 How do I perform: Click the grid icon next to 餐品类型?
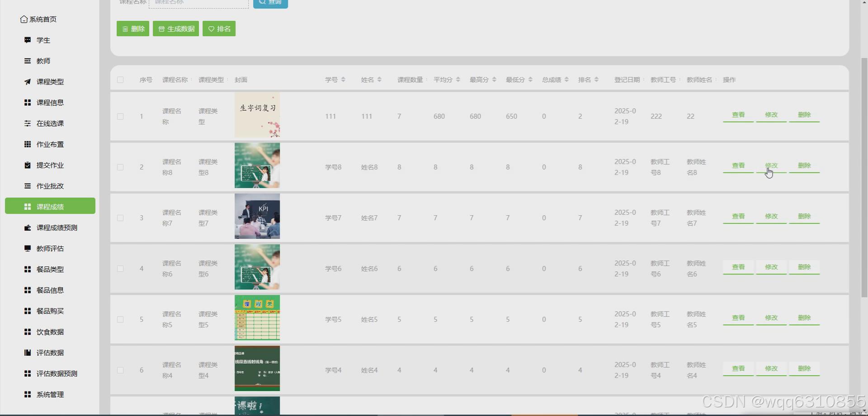coord(28,269)
